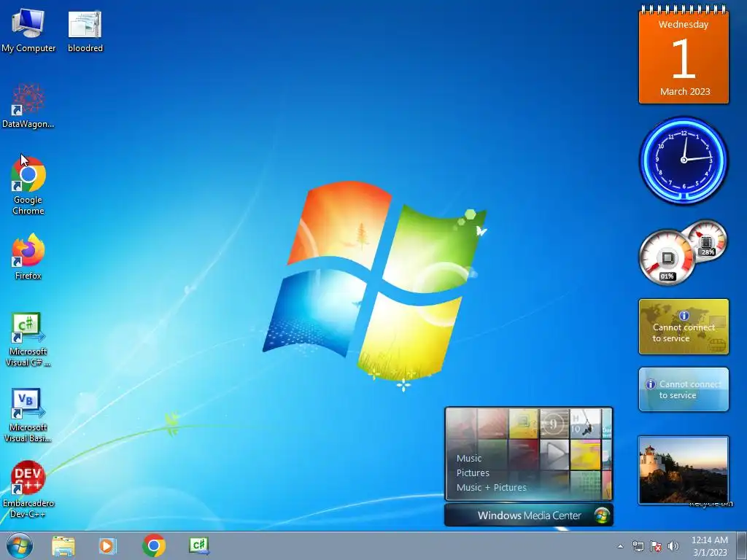Select the DataWagon desktop shortcut
747x560 pixels.
(x=28, y=106)
